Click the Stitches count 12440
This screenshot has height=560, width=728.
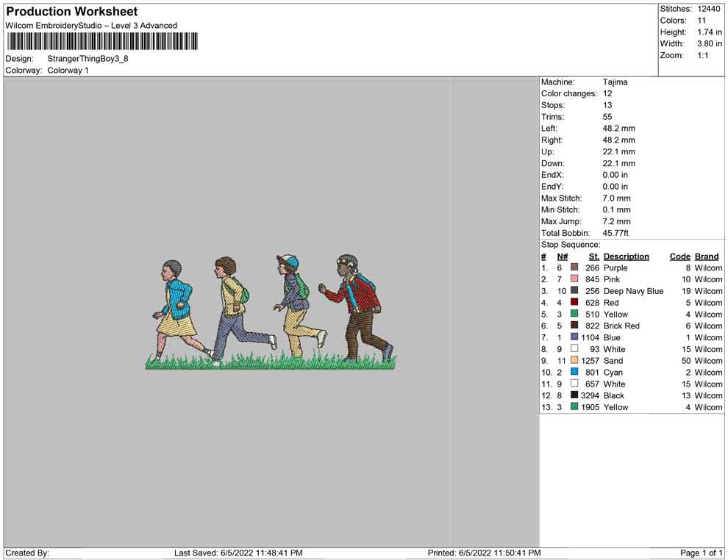point(709,9)
